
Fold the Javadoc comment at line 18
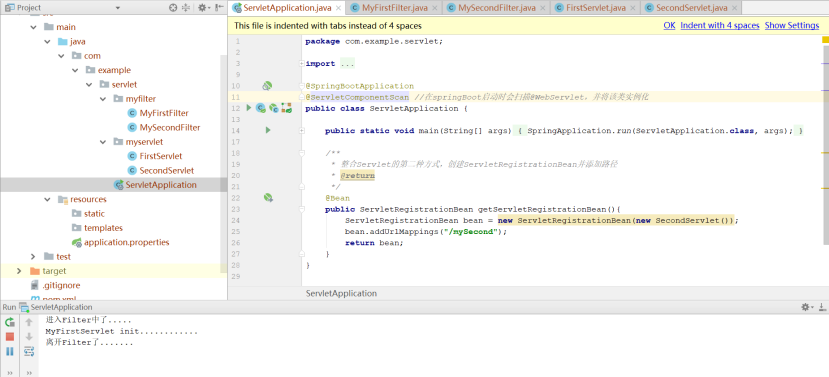pos(301,153)
